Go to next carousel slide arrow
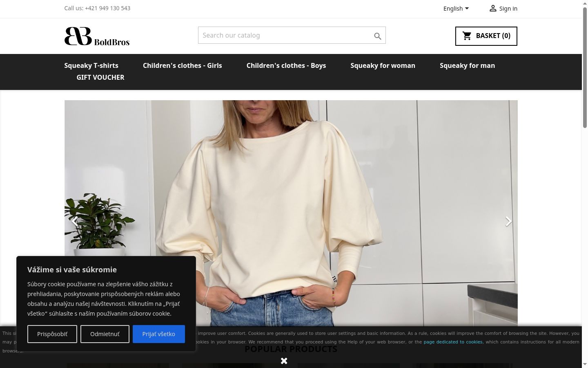The image size is (588, 368). [x=508, y=221]
